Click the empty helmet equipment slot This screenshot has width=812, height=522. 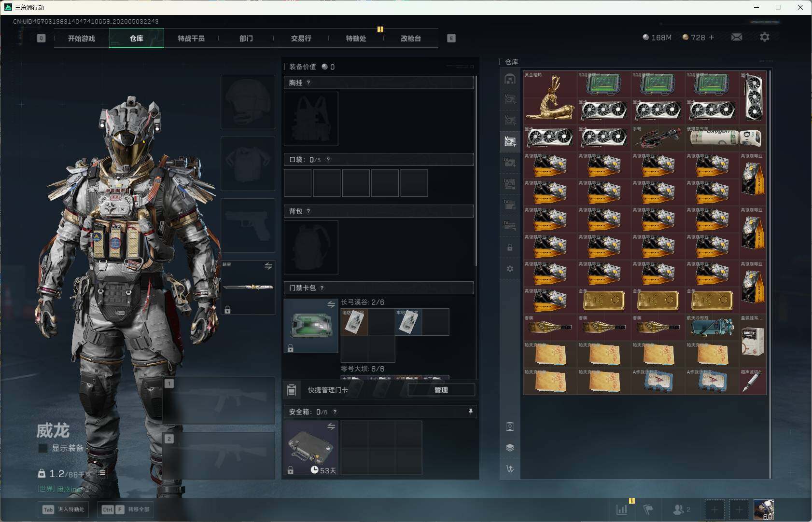(x=248, y=102)
